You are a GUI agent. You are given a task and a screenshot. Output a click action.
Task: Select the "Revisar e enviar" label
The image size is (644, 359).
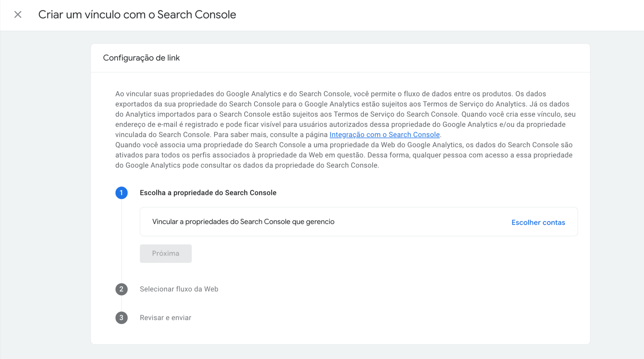click(x=165, y=318)
